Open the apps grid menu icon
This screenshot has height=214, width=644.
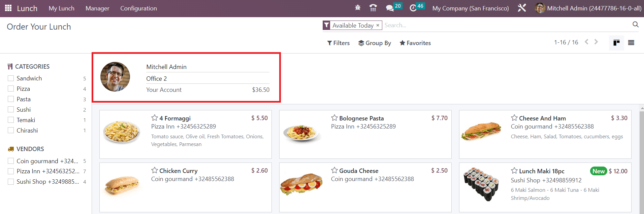8,8
